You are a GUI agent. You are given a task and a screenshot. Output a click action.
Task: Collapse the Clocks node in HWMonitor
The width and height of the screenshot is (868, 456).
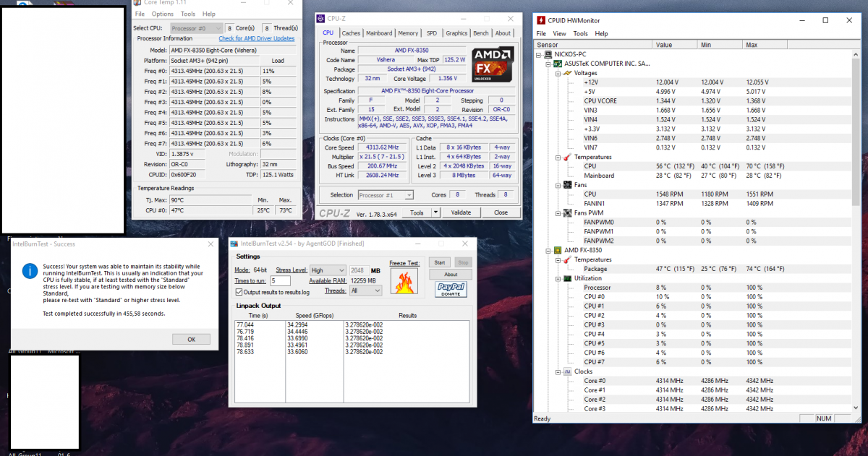(x=558, y=371)
